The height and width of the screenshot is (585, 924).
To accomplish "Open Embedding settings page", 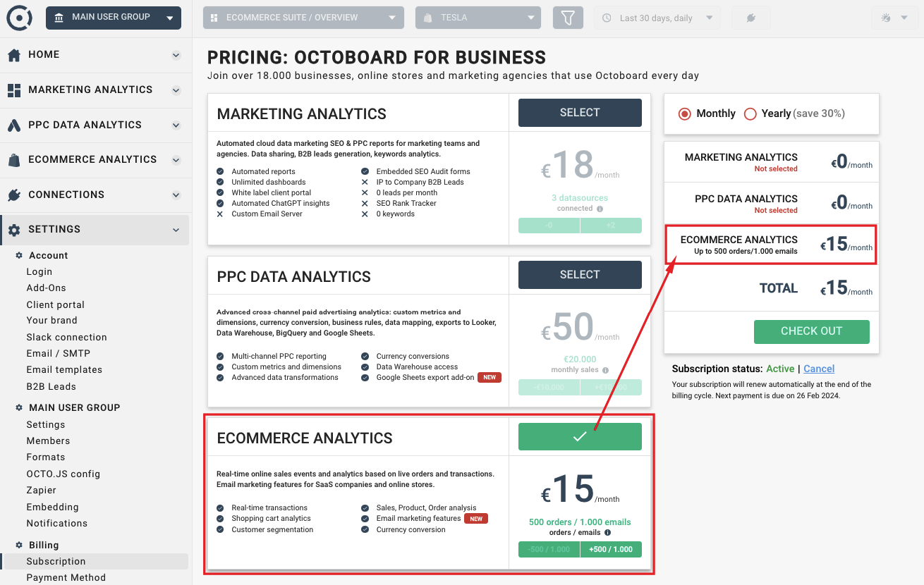I will pyautogui.click(x=53, y=507).
